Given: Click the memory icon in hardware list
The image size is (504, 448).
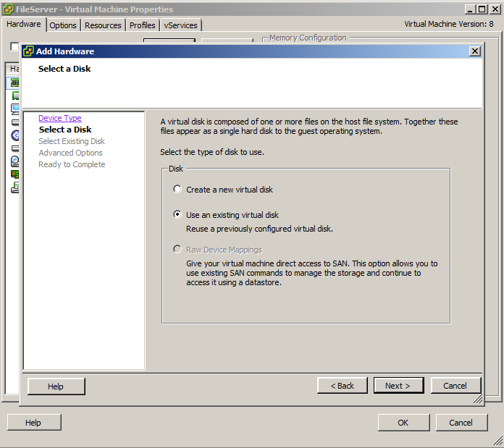Looking at the screenshot, I should click(14, 83).
